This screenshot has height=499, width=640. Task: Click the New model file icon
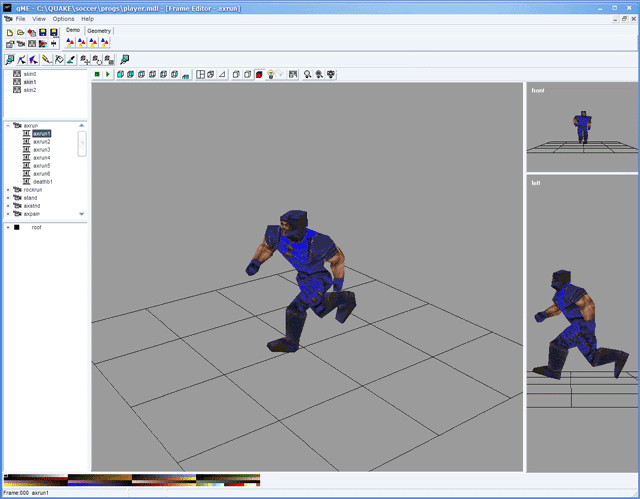pyautogui.click(x=10, y=32)
